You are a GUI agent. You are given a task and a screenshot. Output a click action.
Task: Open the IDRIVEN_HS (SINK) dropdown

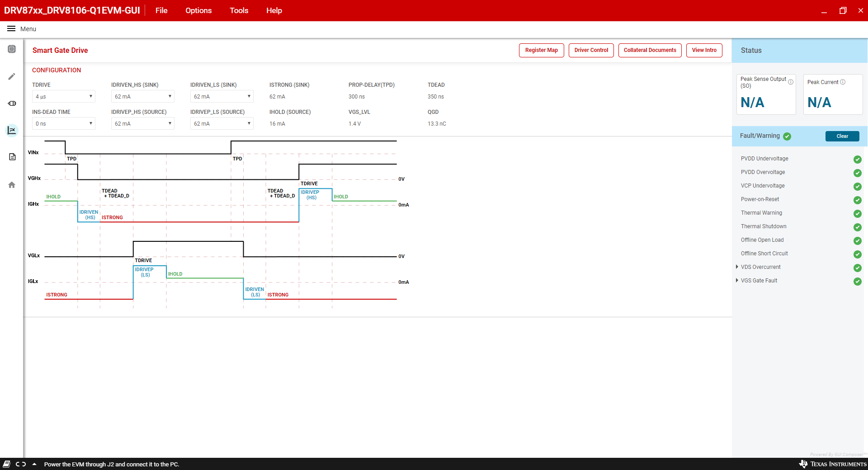point(142,96)
